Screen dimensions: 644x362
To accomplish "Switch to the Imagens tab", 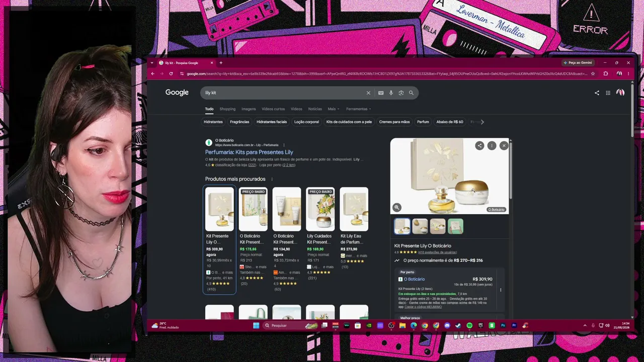I will coord(249,109).
